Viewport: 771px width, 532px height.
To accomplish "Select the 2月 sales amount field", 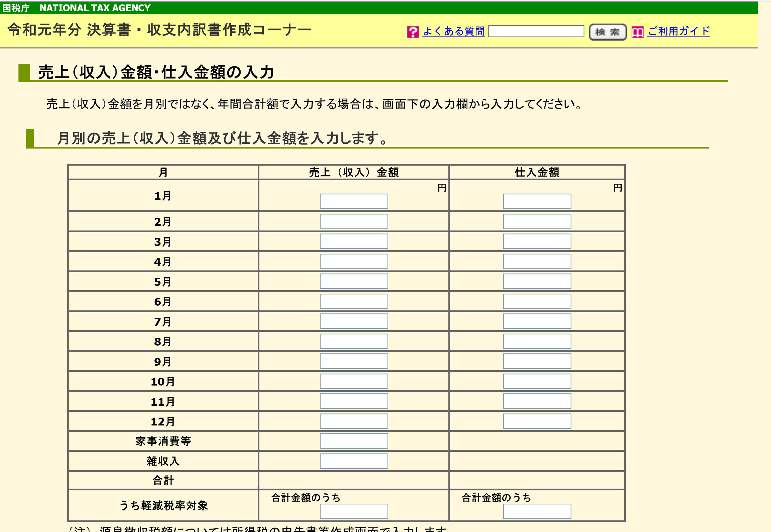I will pyautogui.click(x=354, y=222).
